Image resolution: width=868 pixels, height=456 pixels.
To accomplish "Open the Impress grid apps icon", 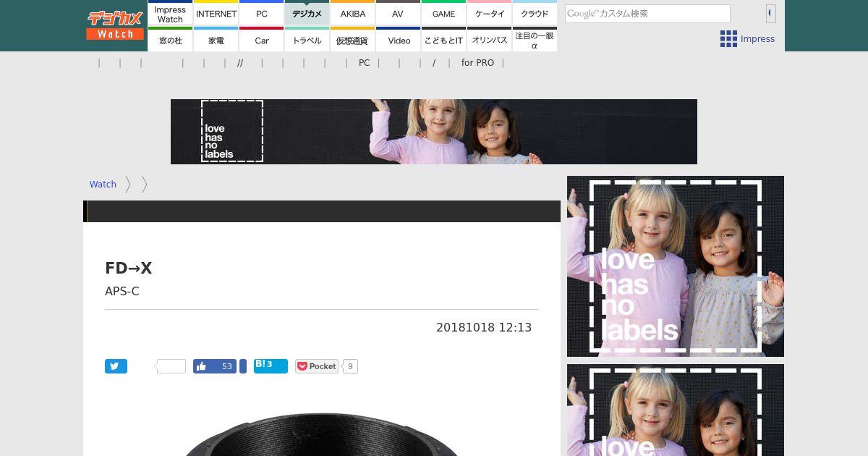I will pyautogui.click(x=728, y=39).
